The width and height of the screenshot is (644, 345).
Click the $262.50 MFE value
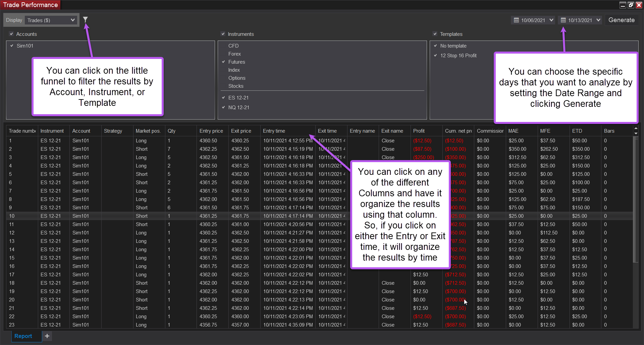549,149
